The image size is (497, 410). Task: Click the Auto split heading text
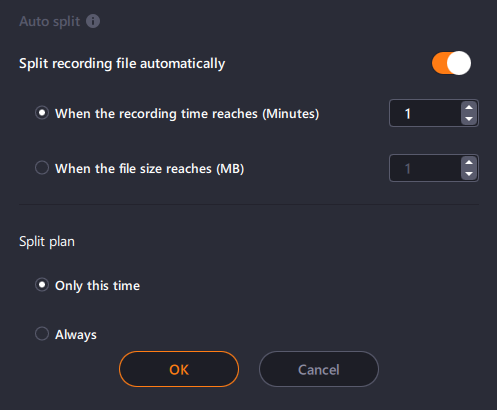pyautogui.click(x=50, y=22)
